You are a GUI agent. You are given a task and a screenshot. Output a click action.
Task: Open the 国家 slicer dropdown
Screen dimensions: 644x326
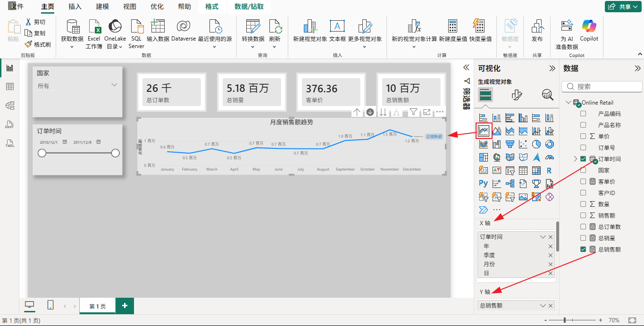pos(114,85)
